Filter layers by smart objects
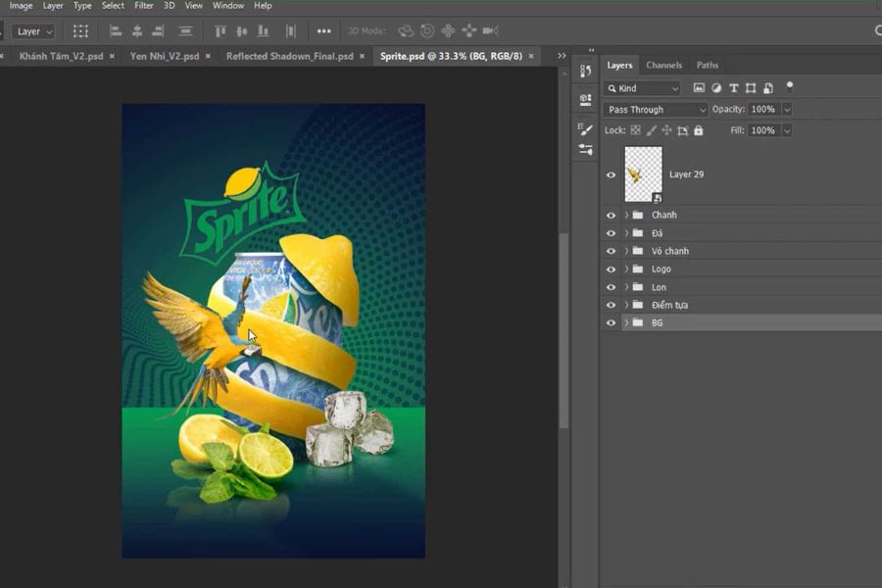The height and width of the screenshot is (588, 882). tap(768, 88)
